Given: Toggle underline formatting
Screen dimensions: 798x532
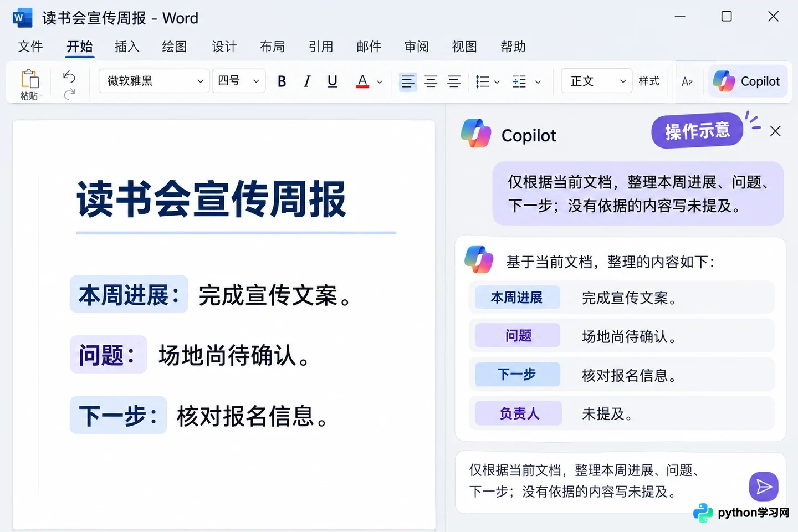Looking at the screenshot, I should (x=332, y=81).
